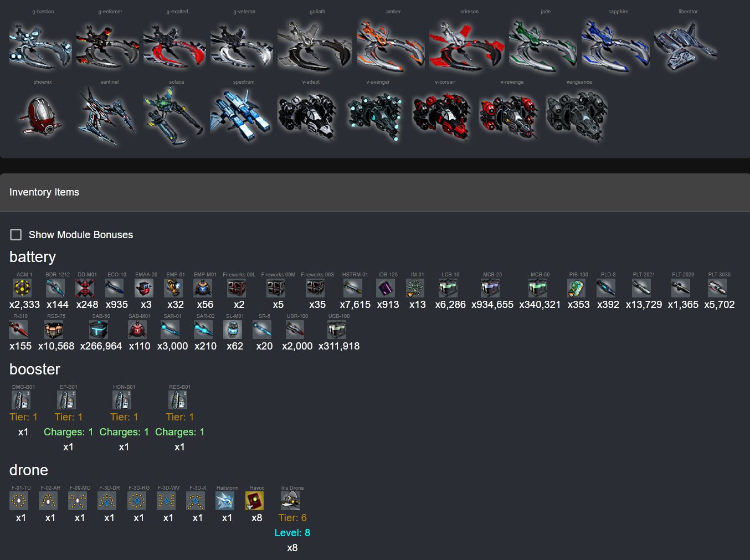Image resolution: width=750 pixels, height=560 pixels.
Task: Click the EMP-01 battery item icon
Action: [x=173, y=288]
